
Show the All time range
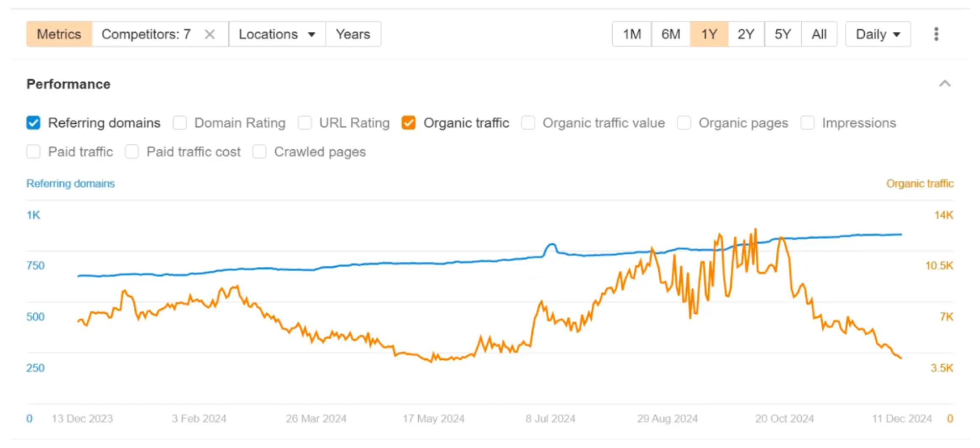[x=819, y=34]
